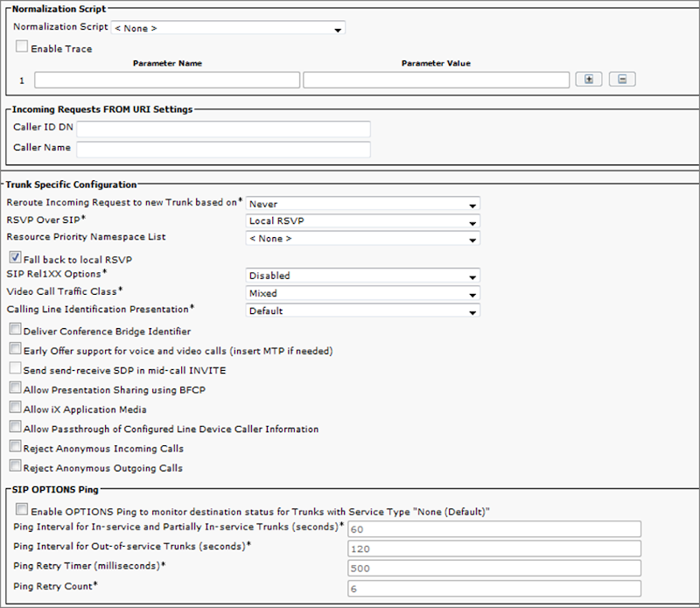The width and height of the screenshot is (700, 608).
Task: Allow Presentation Sharing using BFCP checkbox
Action: pos(15,388)
